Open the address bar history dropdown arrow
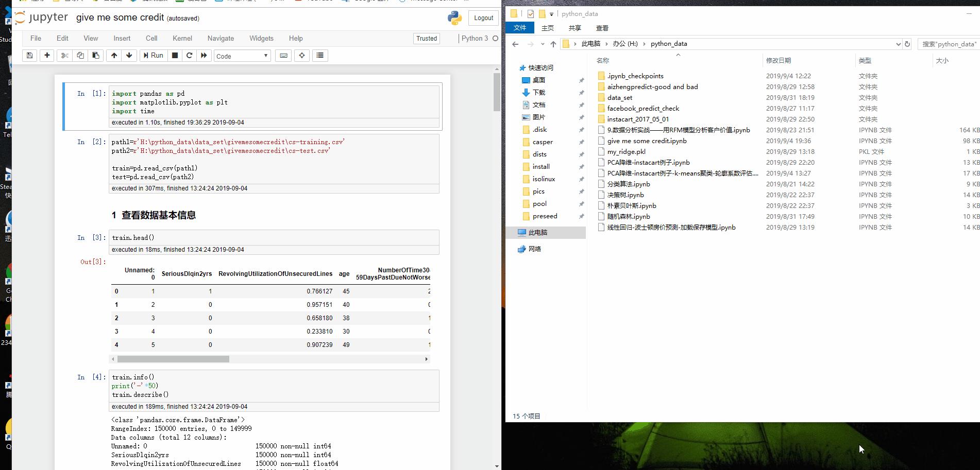The image size is (980, 470). [x=899, y=44]
